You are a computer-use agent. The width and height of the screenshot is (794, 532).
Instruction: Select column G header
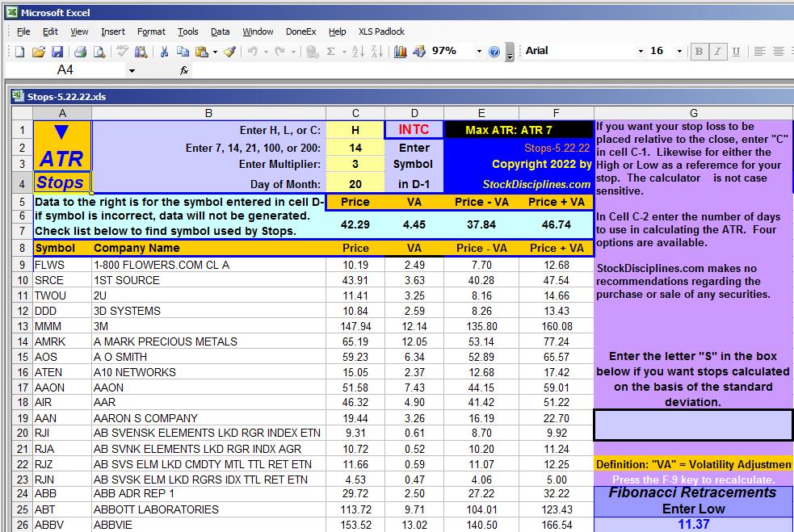[693, 113]
